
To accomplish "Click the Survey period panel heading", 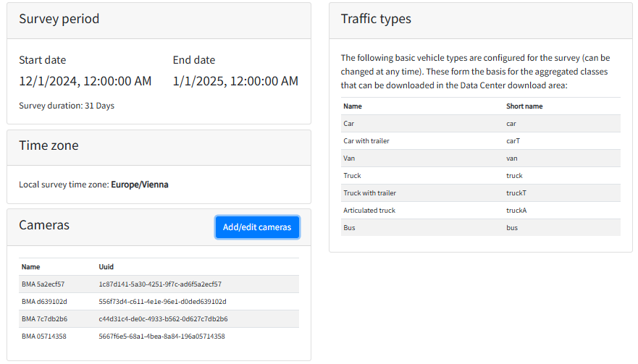I will (59, 19).
